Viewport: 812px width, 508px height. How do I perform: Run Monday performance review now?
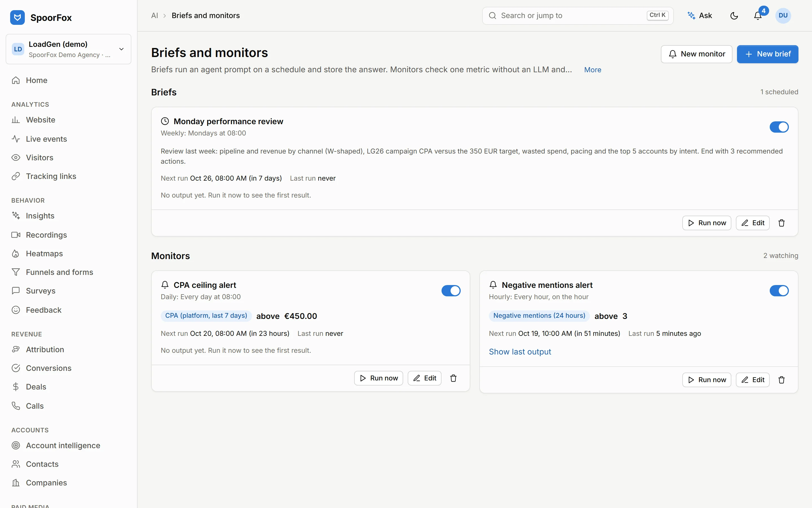point(706,223)
